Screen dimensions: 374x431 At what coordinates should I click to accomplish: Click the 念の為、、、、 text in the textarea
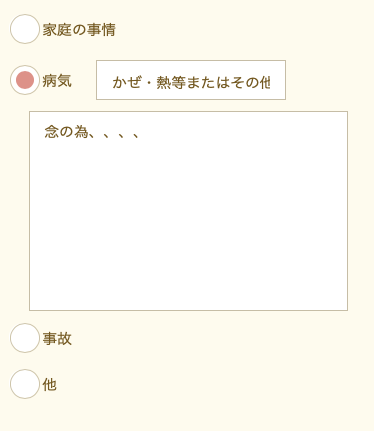92,132
